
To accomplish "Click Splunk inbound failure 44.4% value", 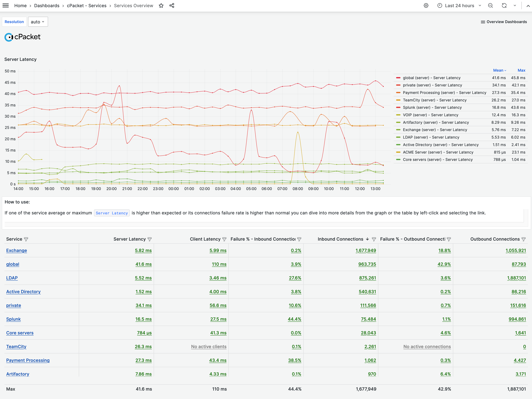I will [x=294, y=319].
